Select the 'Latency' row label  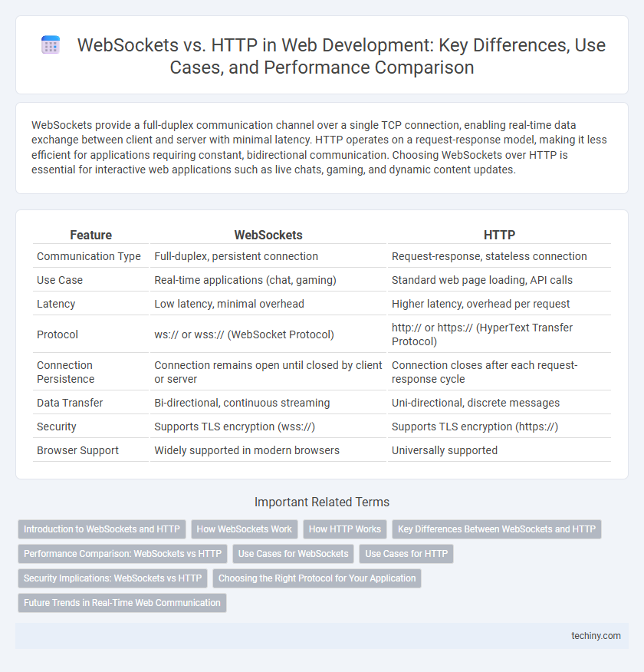click(x=56, y=304)
